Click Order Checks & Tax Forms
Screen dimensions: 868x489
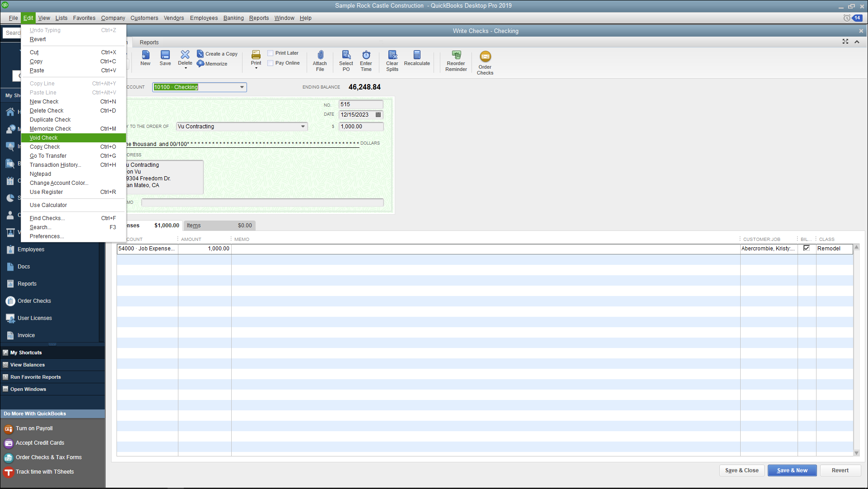click(x=48, y=457)
